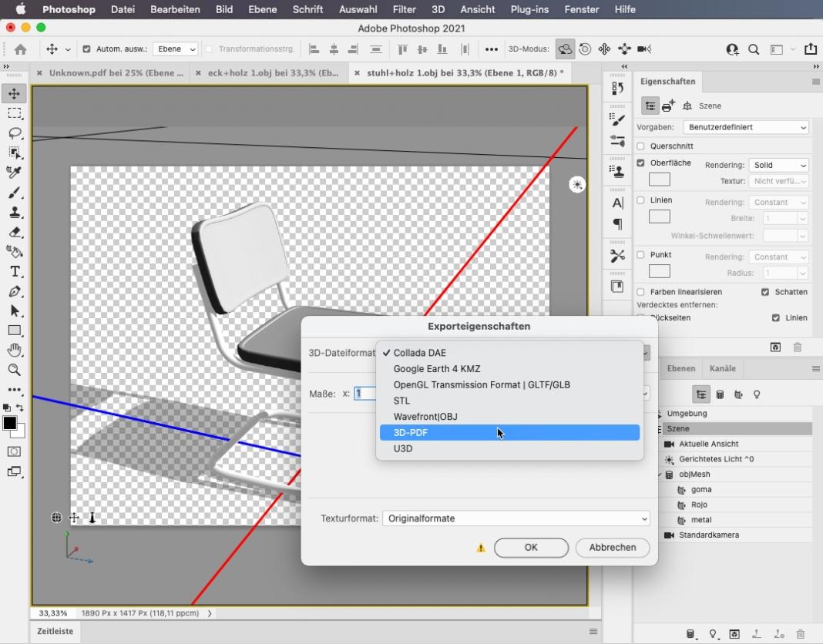Open the Texturformat Originalformate dropdown
Viewport: 823px width, 644px height.
coord(516,518)
